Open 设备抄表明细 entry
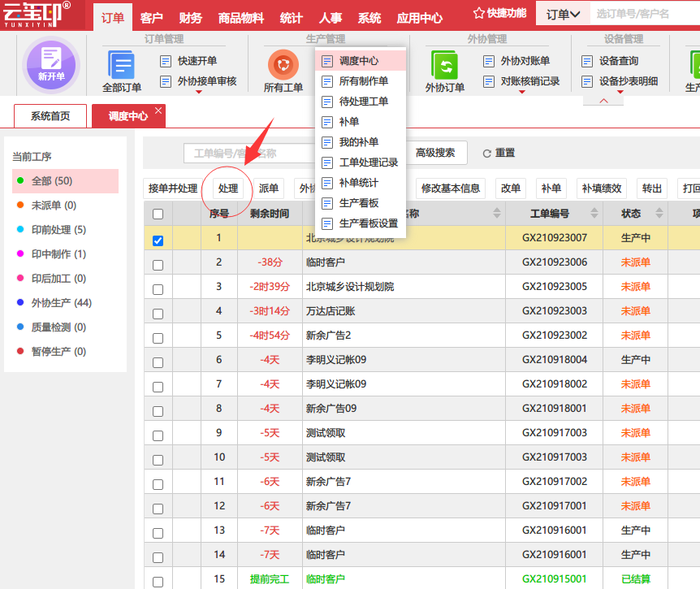The height and width of the screenshot is (589, 700). [620, 81]
